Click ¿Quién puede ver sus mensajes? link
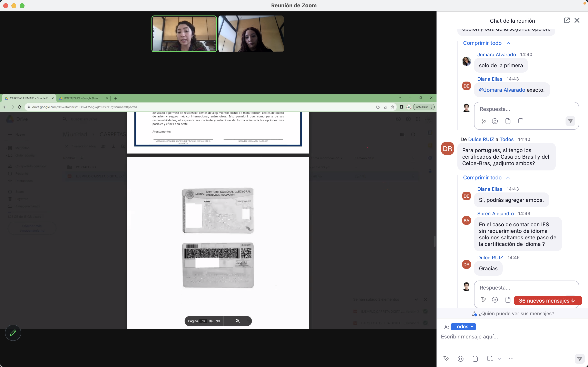 516,313
